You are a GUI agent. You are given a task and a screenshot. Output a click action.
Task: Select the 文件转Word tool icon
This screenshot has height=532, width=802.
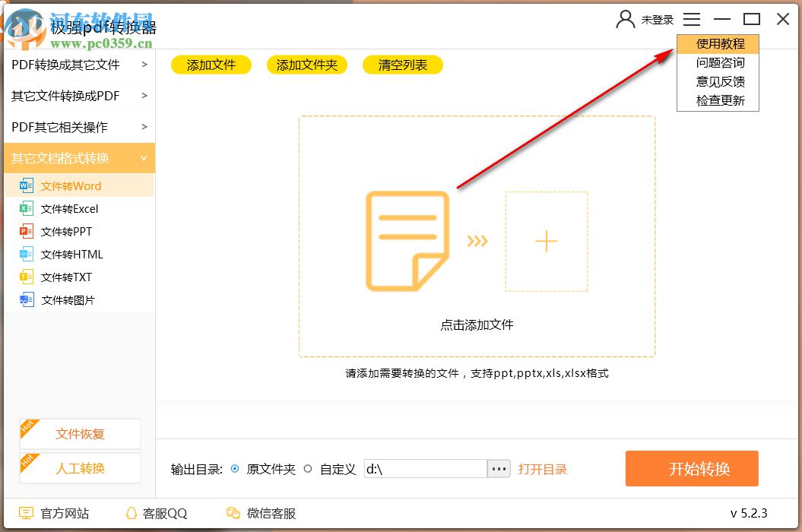point(25,185)
